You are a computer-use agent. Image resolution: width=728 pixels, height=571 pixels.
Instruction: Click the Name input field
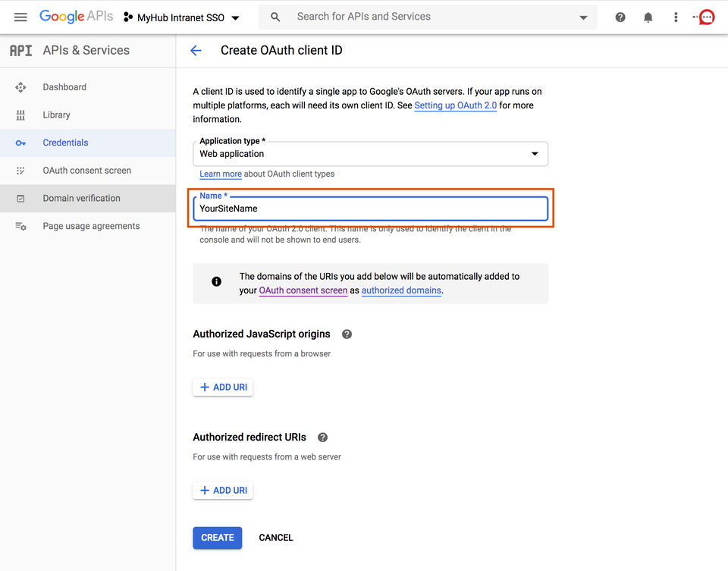tap(370, 209)
